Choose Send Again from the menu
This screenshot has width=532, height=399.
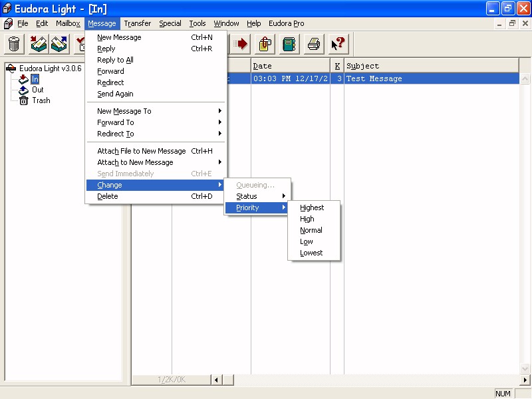[156, 94]
